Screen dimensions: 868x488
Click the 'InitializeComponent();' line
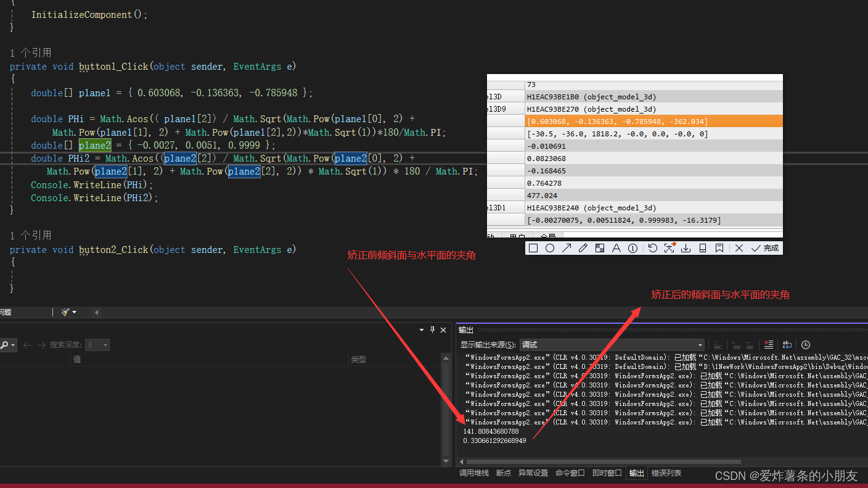[89, 14]
